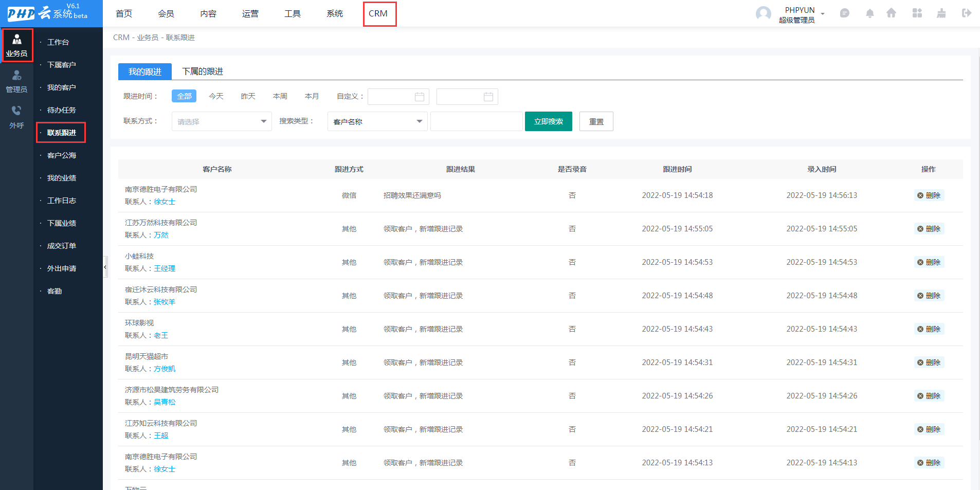Open 工具 top menu
The width and height of the screenshot is (980, 490).
(293, 13)
